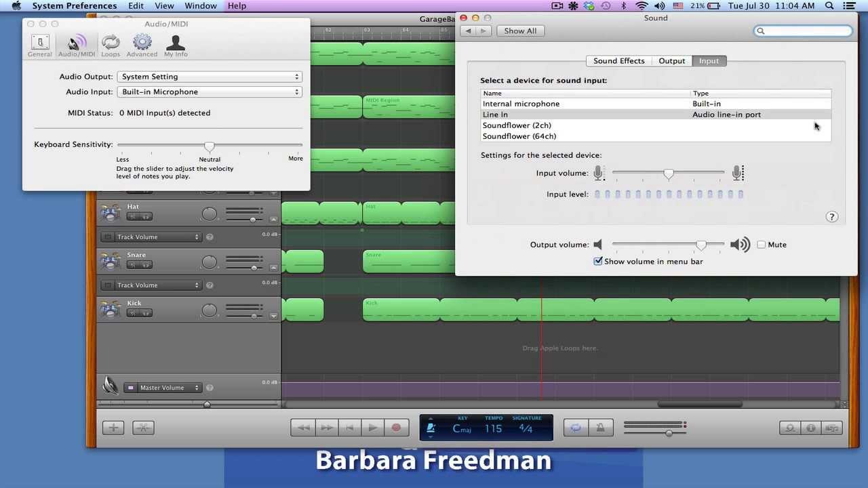Viewport: 868px width, 488px height.
Task: Toggle Snare track mute/solo controls
Action: point(139,265)
